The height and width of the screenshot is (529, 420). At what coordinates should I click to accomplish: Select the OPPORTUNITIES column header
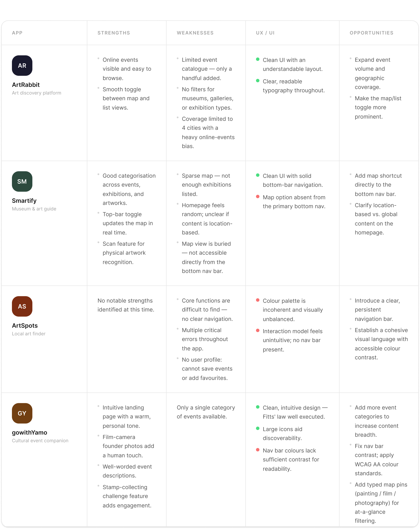point(371,33)
